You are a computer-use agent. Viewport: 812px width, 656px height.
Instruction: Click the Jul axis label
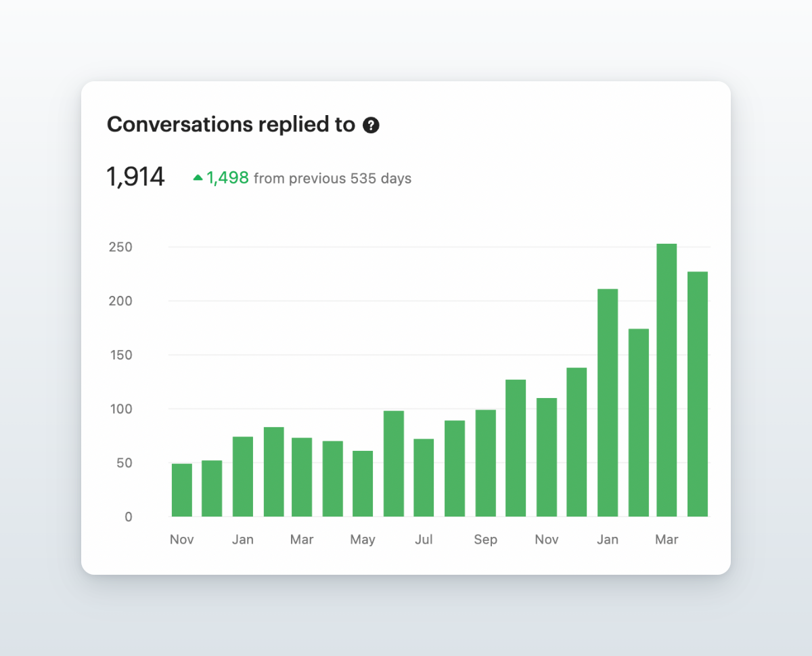click(424, 540)
